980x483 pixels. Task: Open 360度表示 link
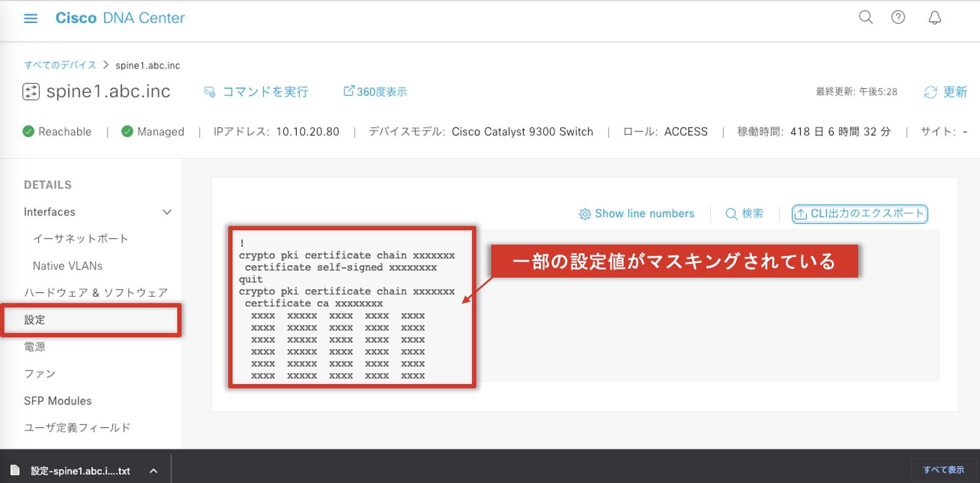point(375,91)
